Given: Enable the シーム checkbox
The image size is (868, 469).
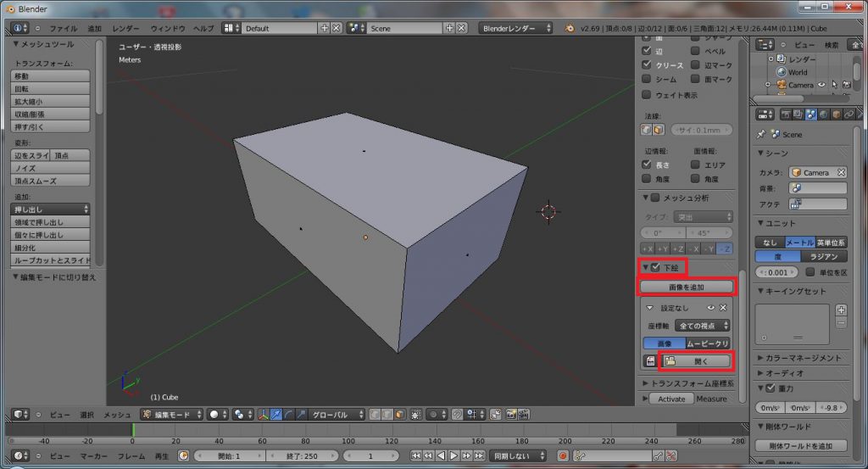Looking at the screenshot, I should (646, 79).
